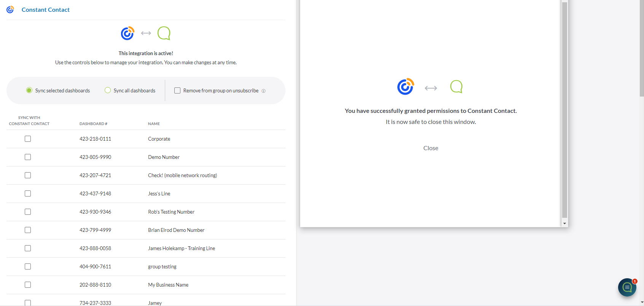Select Sync all dashboards option

point(108,90)
